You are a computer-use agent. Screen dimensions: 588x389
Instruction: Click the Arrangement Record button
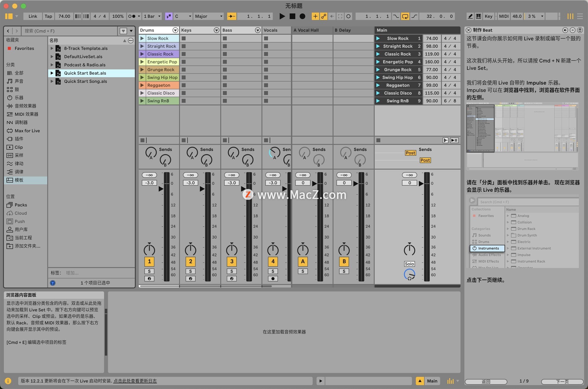[302, 16]
